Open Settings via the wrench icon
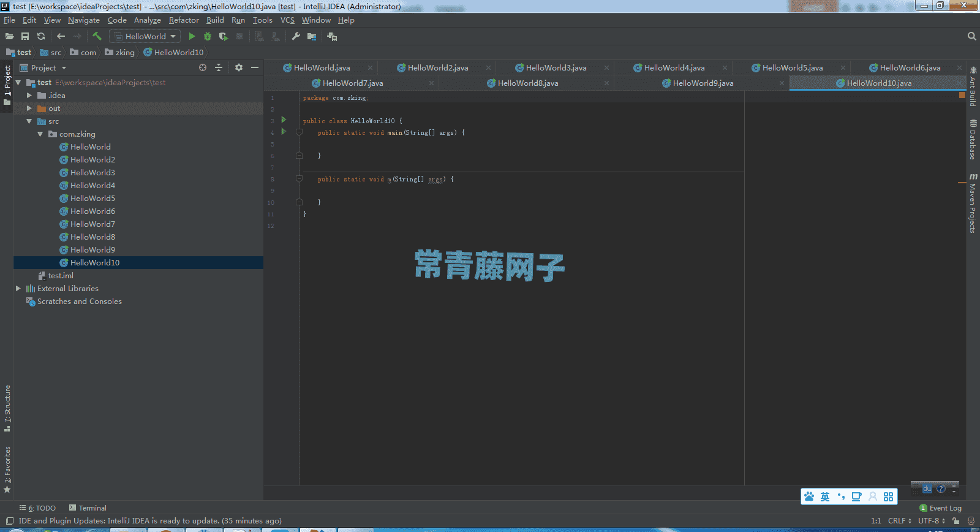The width and height of the screenshot is (980, 532). pyautogui.click(x=296, y=37)
